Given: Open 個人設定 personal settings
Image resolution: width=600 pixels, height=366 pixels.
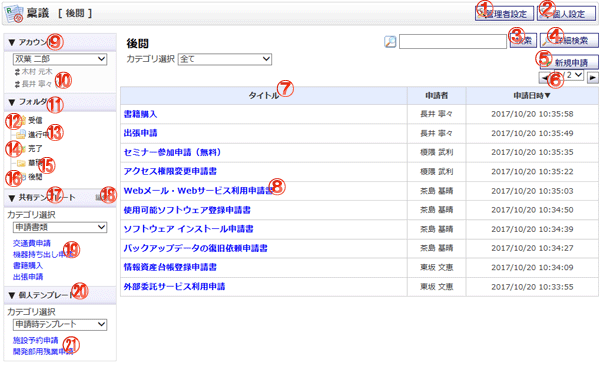Looking at the screenshot, I should (566, 14).
